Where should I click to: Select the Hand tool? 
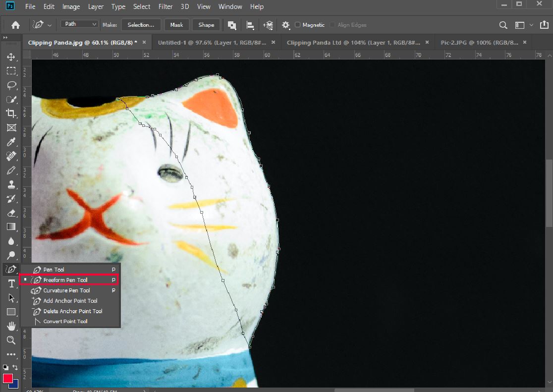[x=11, y=326]
